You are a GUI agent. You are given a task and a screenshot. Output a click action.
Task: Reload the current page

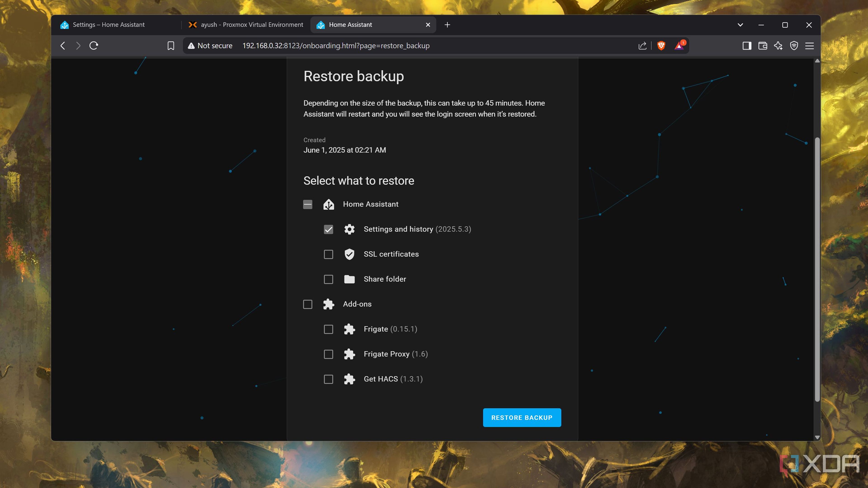[94, 46]
